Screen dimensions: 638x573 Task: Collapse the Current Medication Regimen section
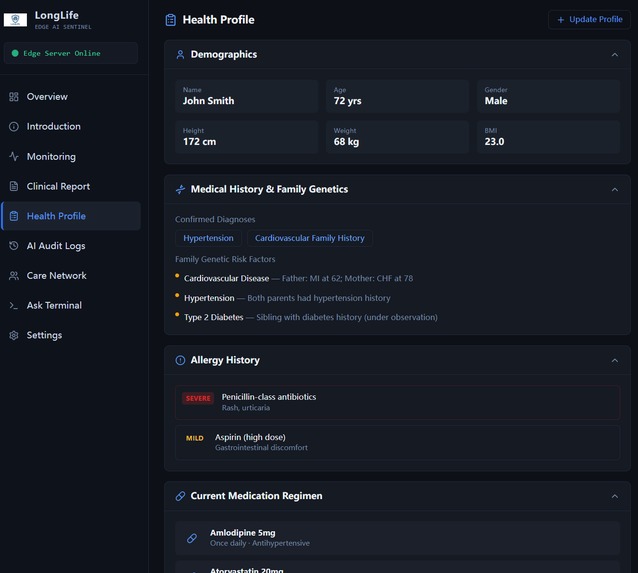click(x=615, y=496)
